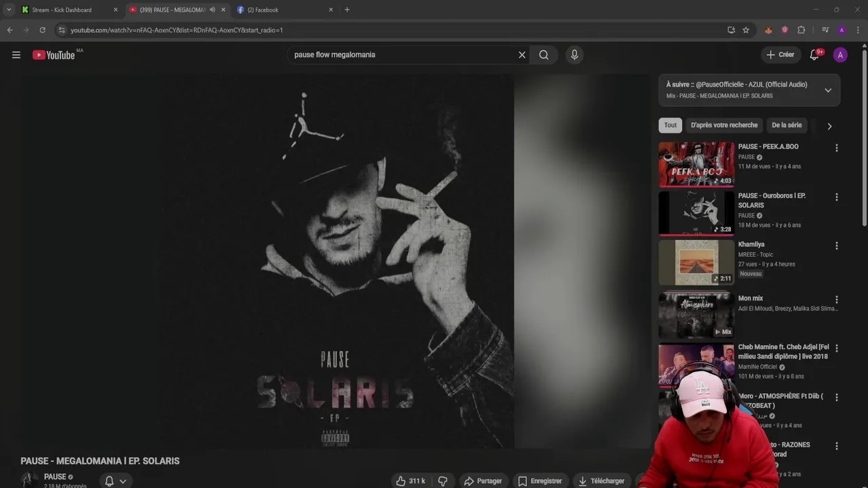Click the Créer button

780,55
